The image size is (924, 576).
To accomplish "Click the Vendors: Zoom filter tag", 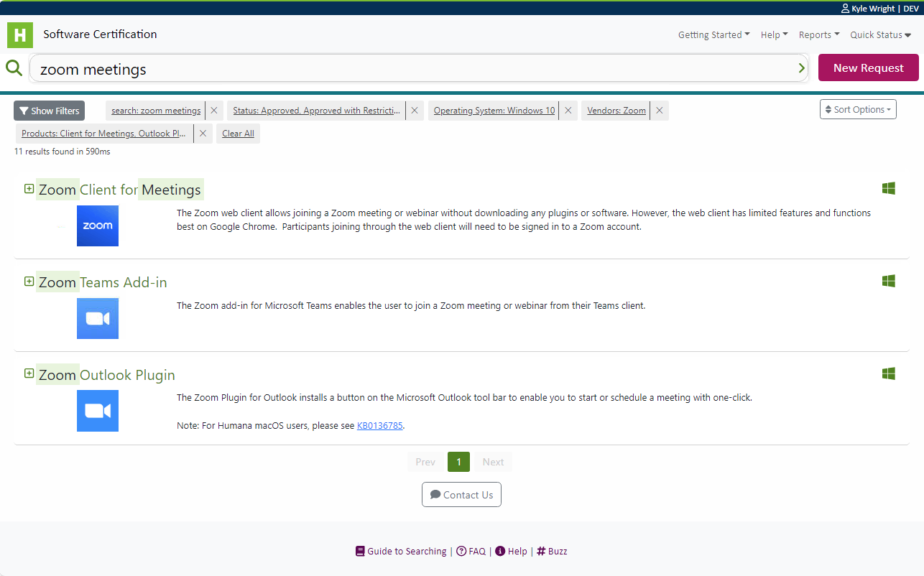I will pyautogui.click(x=616, y=111).
